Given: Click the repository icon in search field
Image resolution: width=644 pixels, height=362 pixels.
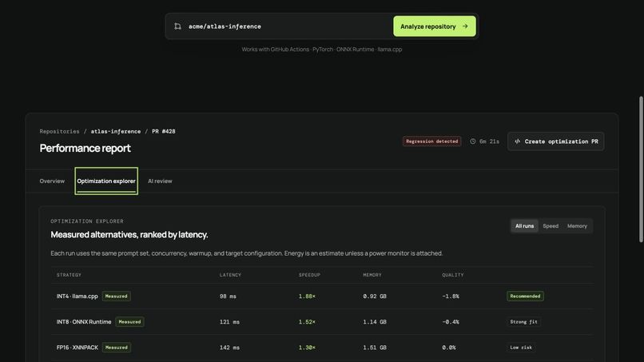Looking at the screenshot, I should click(177, 26).
